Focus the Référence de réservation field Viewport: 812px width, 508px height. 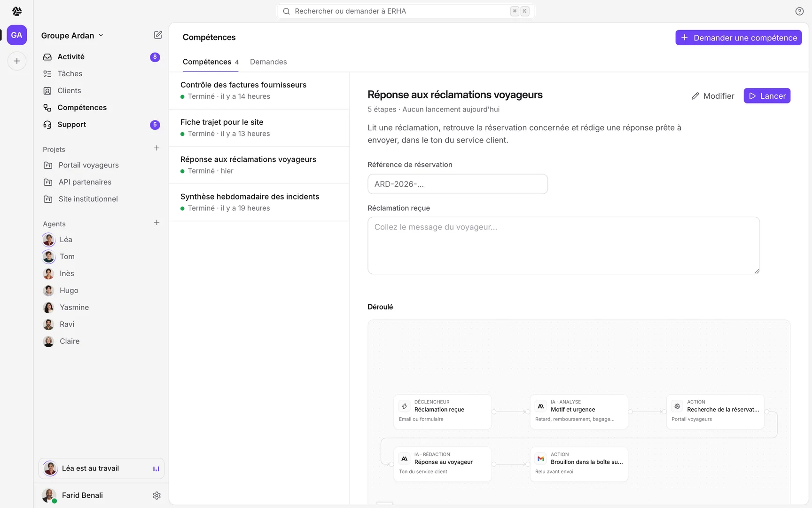click(458, 184)
